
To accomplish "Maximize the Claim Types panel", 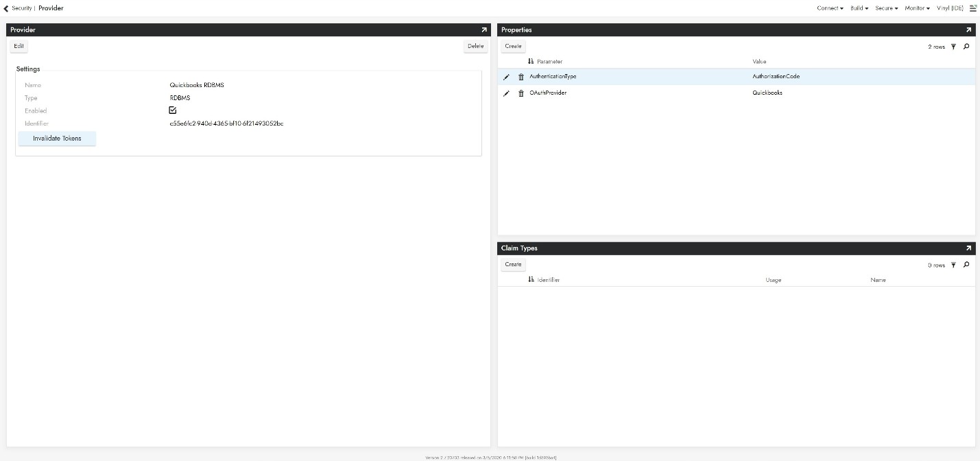I will point(968,248).
